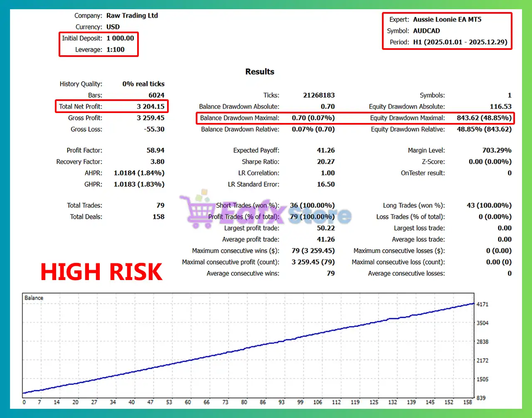Click the AUDCAD symbol label
Viewport: 532px width, 418px height.
coord(426,30)
